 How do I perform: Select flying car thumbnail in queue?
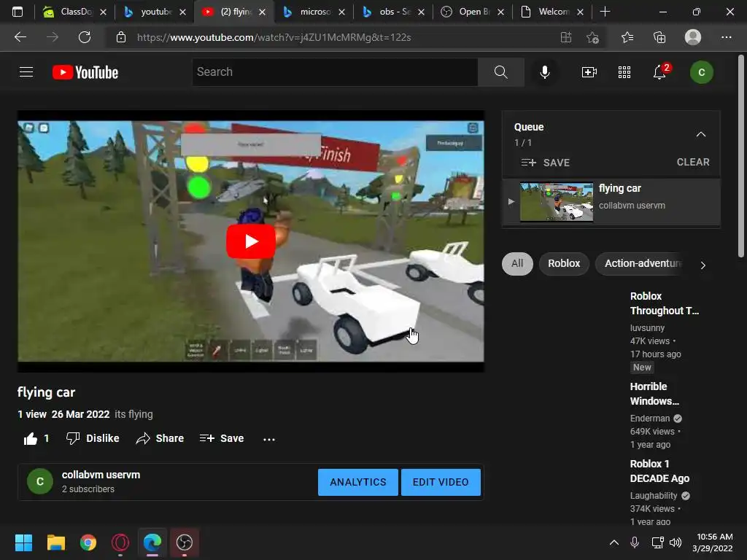point(557,202)
